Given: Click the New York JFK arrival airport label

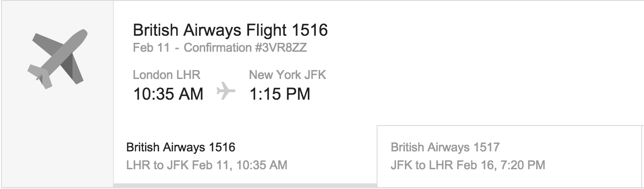Looking at the screenshot, I should 287,75.
